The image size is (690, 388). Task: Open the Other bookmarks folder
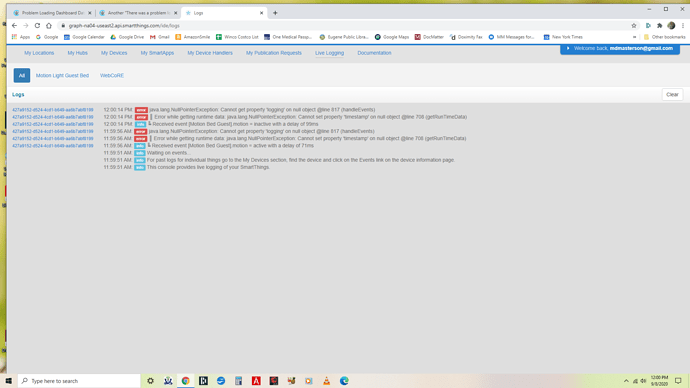click(x=664, y=37)
